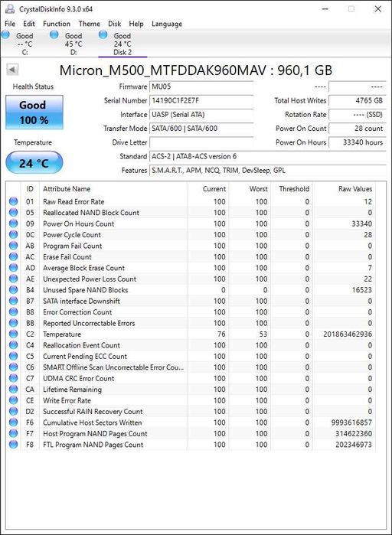Click the Total Host Writes value 4765 GB

[x=358, y=101]
